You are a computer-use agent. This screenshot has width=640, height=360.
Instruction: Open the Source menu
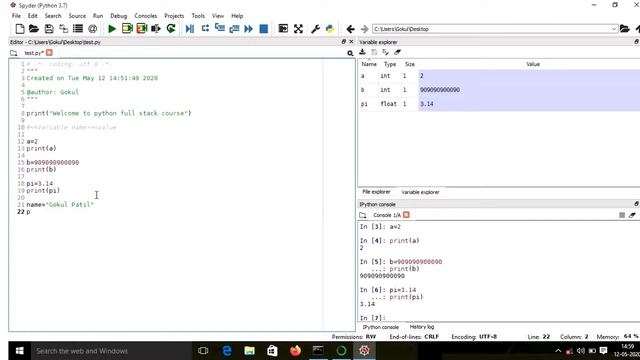77,16
